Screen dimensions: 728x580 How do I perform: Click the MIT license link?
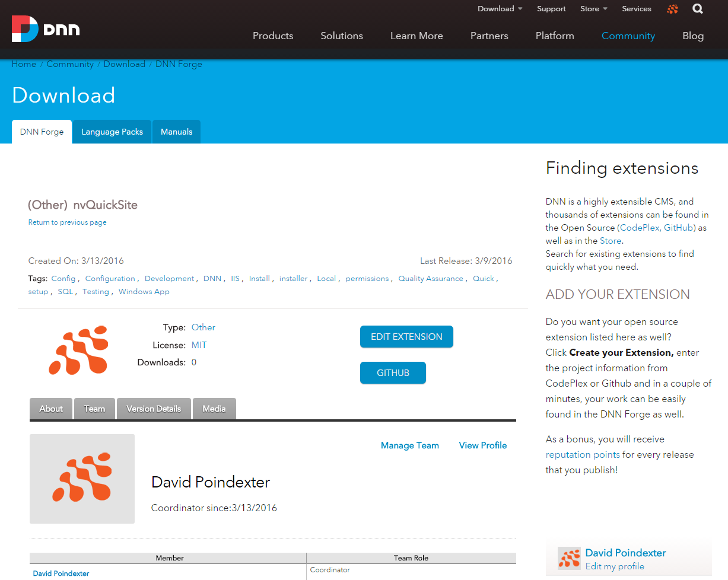(x=199, y=345)
